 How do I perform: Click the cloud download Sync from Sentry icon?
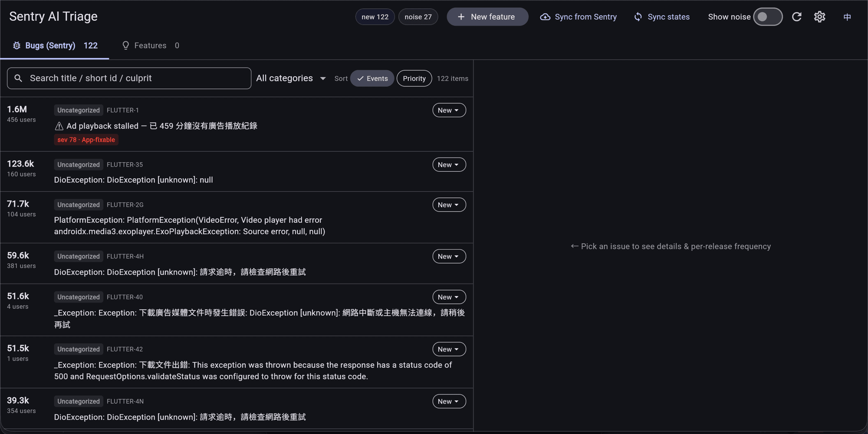[545, 17]
